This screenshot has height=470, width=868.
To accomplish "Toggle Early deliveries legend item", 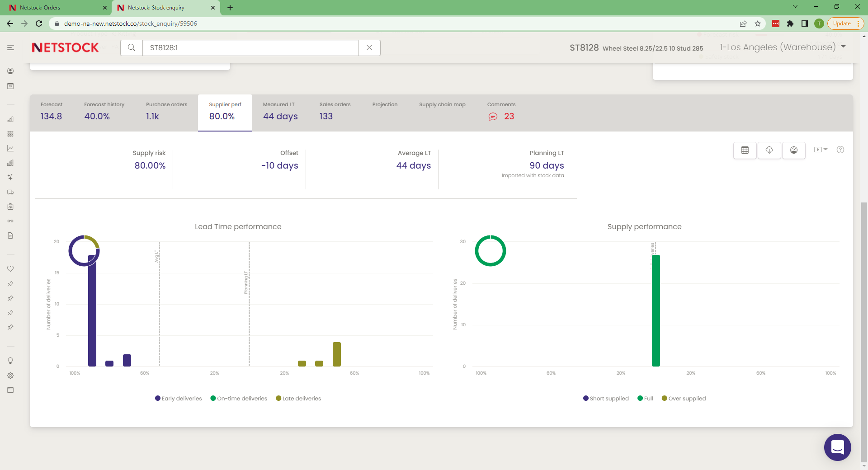I will pos(179,399).
